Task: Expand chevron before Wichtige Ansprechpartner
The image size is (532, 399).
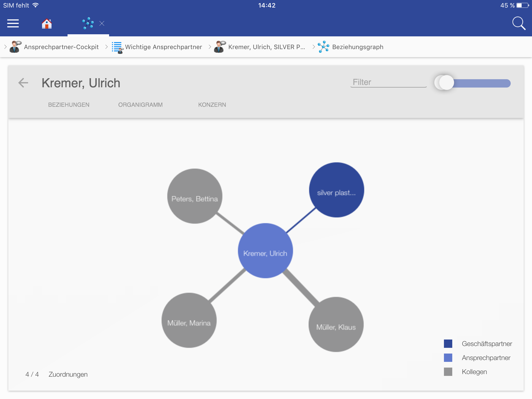Action: 106,47
